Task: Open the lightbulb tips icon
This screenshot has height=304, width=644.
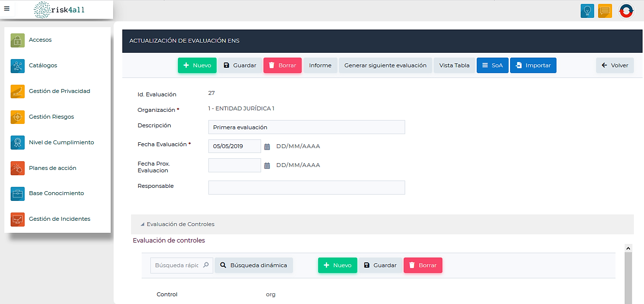Action: tap(587, 11)
